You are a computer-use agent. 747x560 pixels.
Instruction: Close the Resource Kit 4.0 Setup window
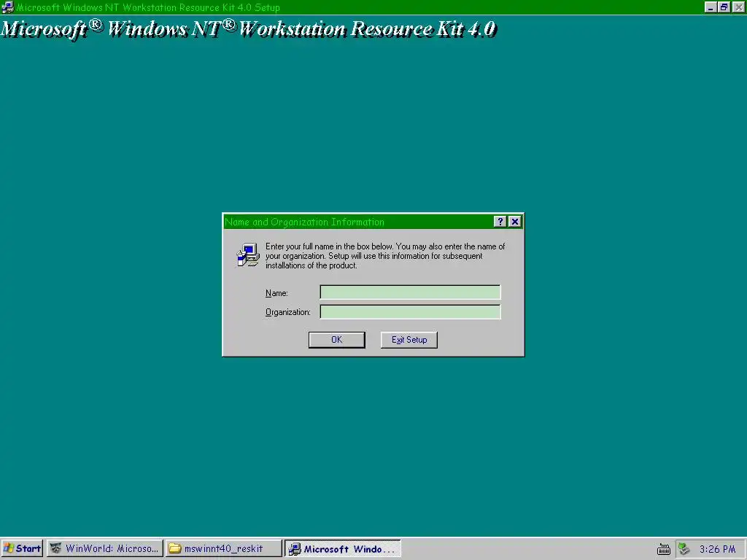pyautogui.click(x=739, y=7)
